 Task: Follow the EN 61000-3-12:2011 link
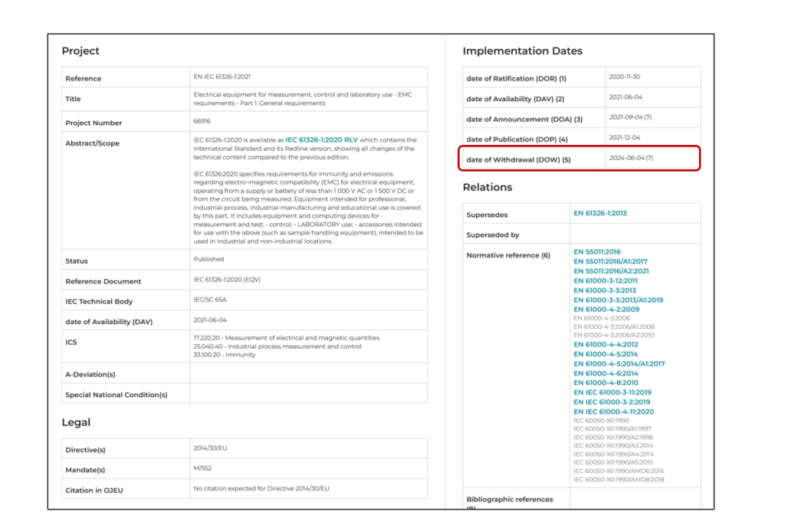tap(604, 281)
